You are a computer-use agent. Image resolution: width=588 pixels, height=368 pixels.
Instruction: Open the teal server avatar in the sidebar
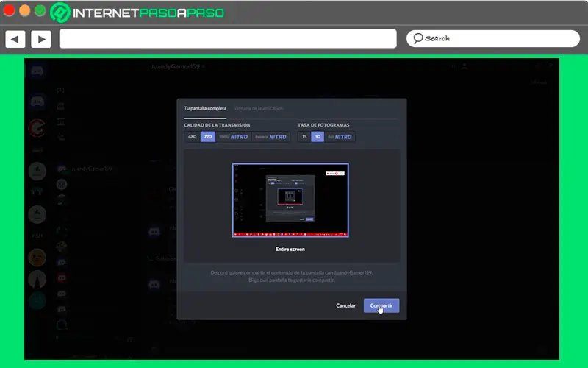37,300
